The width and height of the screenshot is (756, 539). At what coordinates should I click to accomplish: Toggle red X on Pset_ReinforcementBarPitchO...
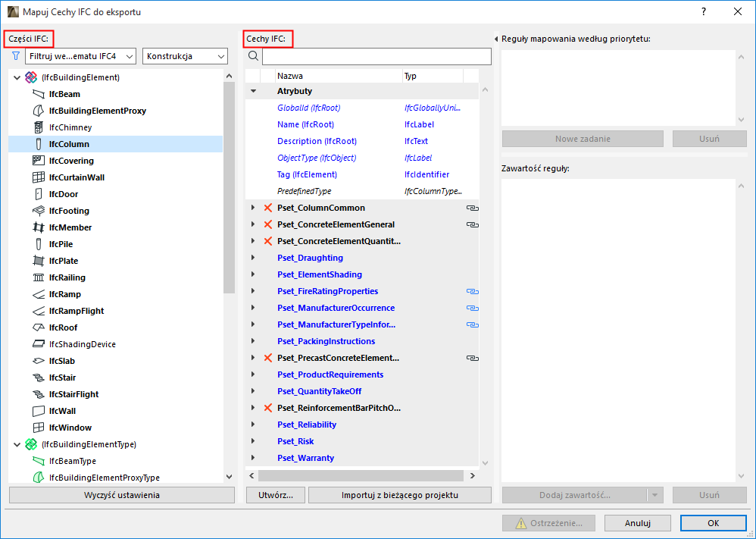[268, 408]
